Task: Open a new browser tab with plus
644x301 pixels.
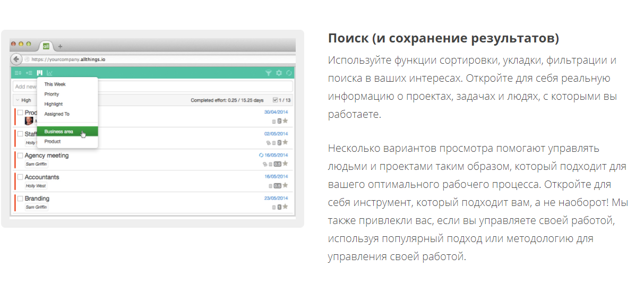Action: point(60,46)
